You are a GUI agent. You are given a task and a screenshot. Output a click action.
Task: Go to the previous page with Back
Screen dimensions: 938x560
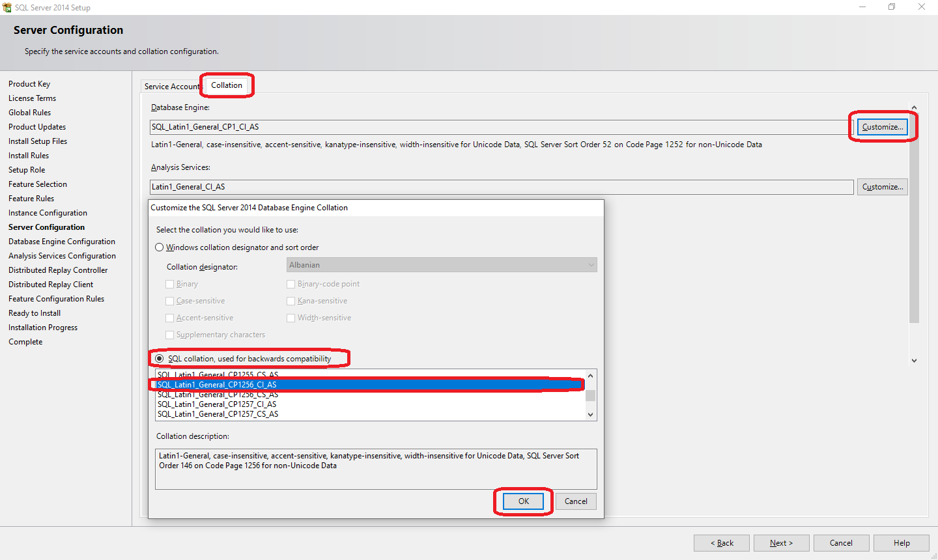(x=721, y=543)
